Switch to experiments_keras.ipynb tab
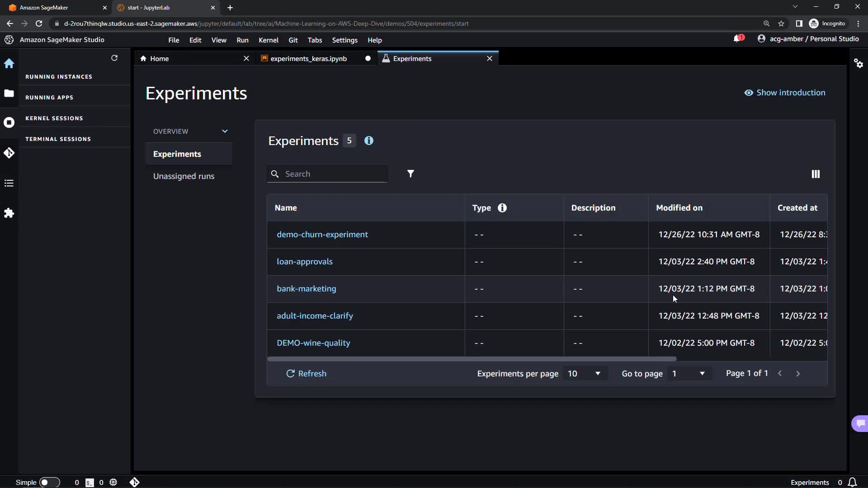Viewport: 868px width, 488px height. (308, 59)
